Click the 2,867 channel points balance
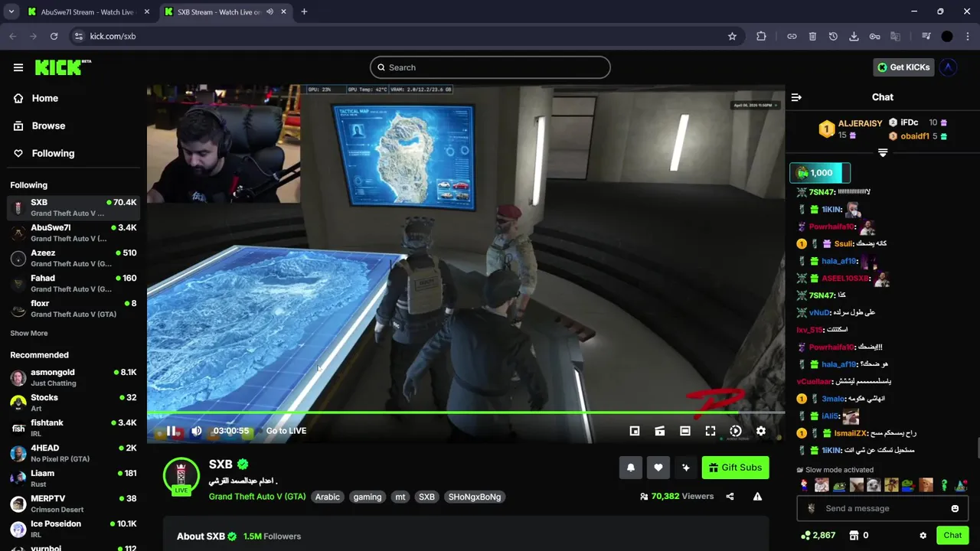980x551 pixels. click(818, 536)
